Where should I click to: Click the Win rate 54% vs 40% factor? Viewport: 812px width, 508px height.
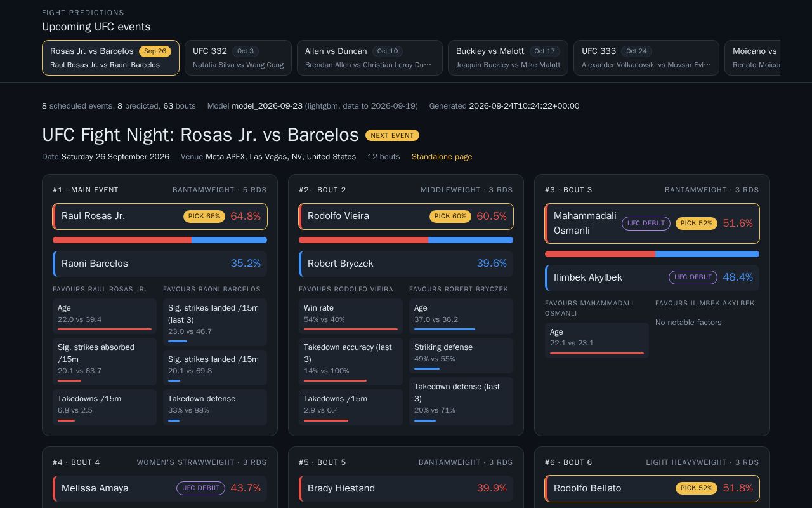[x=351, y=316]
